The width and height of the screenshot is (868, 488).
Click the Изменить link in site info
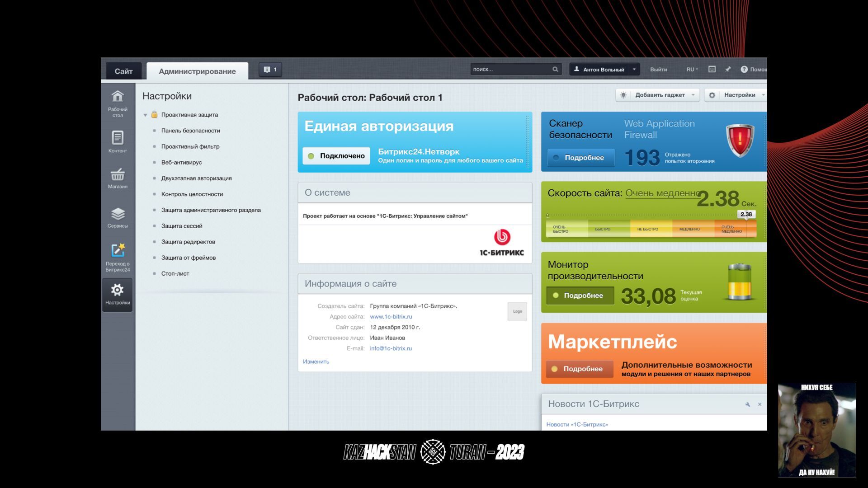coord(316,361)
